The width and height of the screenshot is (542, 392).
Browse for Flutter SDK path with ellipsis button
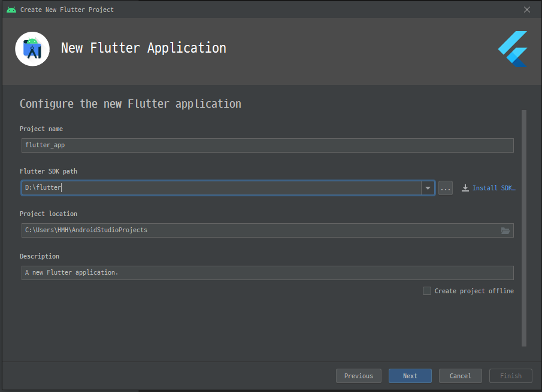(445, 188)
